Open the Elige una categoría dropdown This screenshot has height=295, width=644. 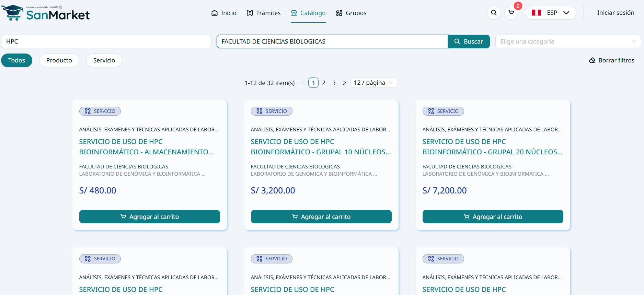[x=568, y=42]
